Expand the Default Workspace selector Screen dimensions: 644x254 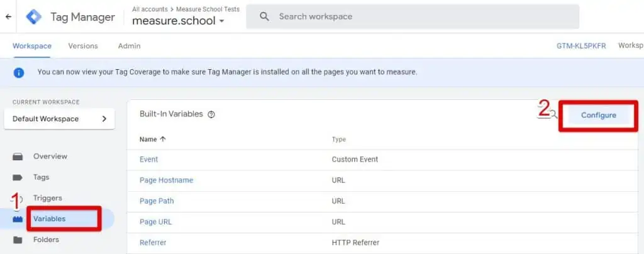(x=59, y=119)
